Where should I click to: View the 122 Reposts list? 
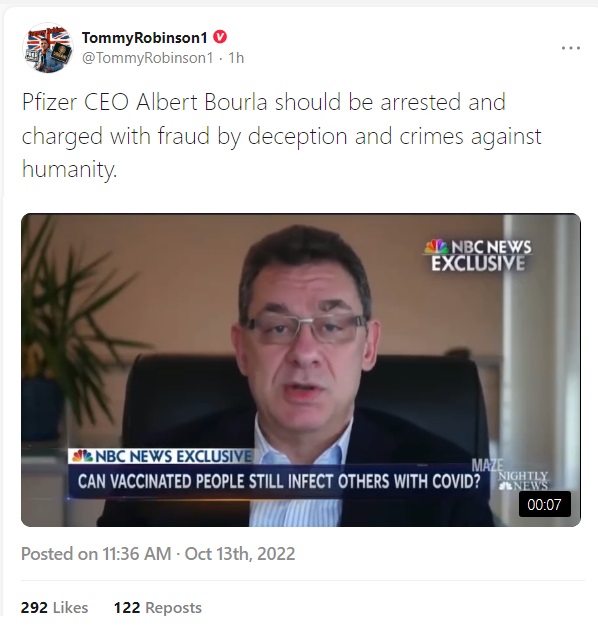(158, 608)
